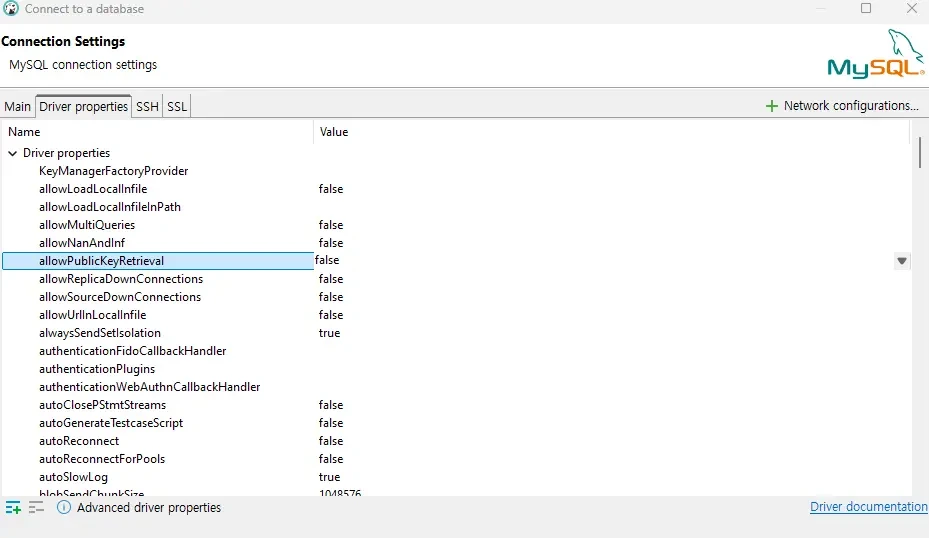Select the allowSourceDownConnections property
The height and width of the screenshot is (538, 929).
(x=120, y=297)
